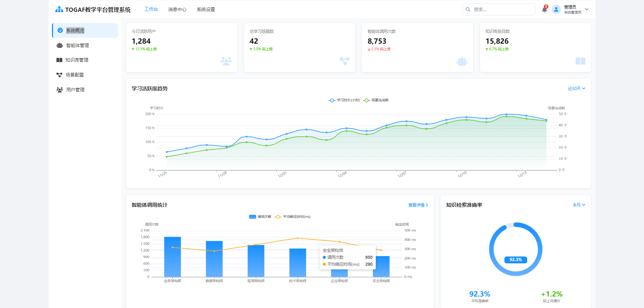Viewport: 644px width, 308px height.
Task: Go to 知识库管理 in sidebar
Action: click(85, 60)
